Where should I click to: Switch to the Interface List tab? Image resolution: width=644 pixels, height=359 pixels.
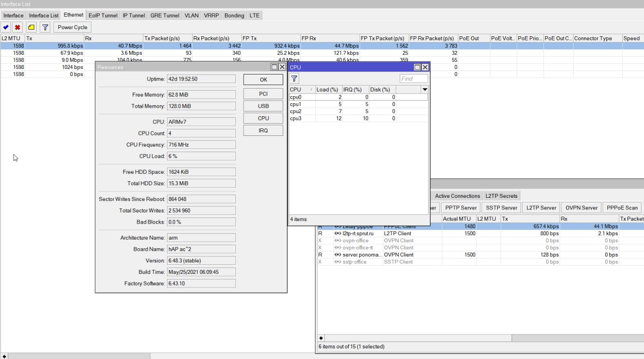point(44,16)
